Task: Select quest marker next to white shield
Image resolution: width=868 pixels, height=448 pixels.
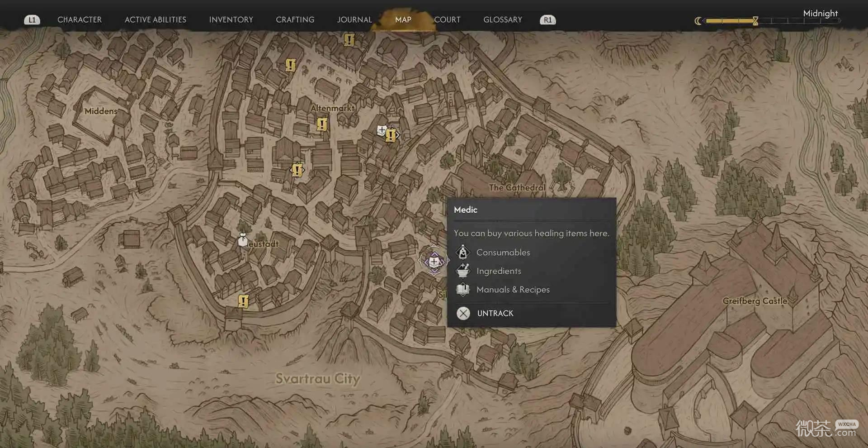Action: tap(391, 135)
